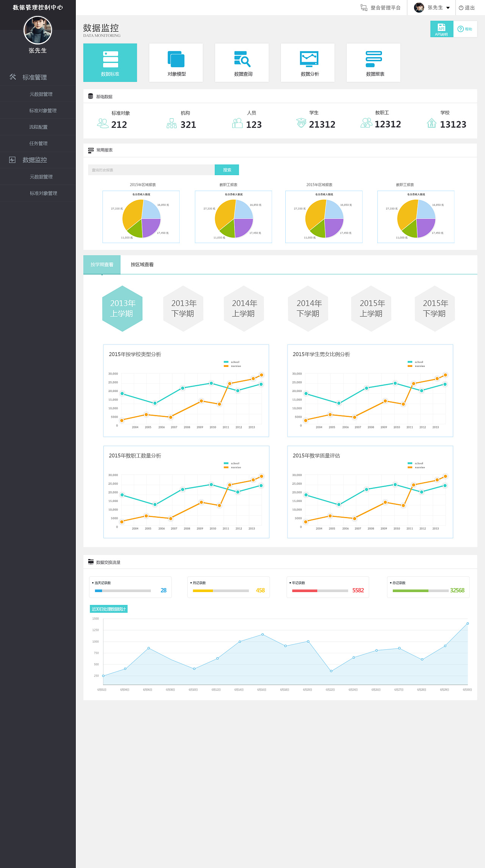The width and height of the screenshot is (485, 868).
Task: Select the 2013年上学期 hexagon
Action: pyautogui.click(x=122, y=309)
